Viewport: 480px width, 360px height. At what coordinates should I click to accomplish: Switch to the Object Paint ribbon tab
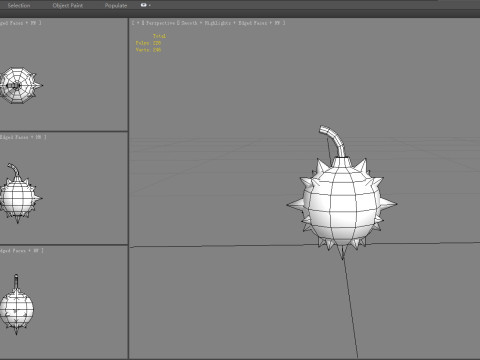[68, 5]
